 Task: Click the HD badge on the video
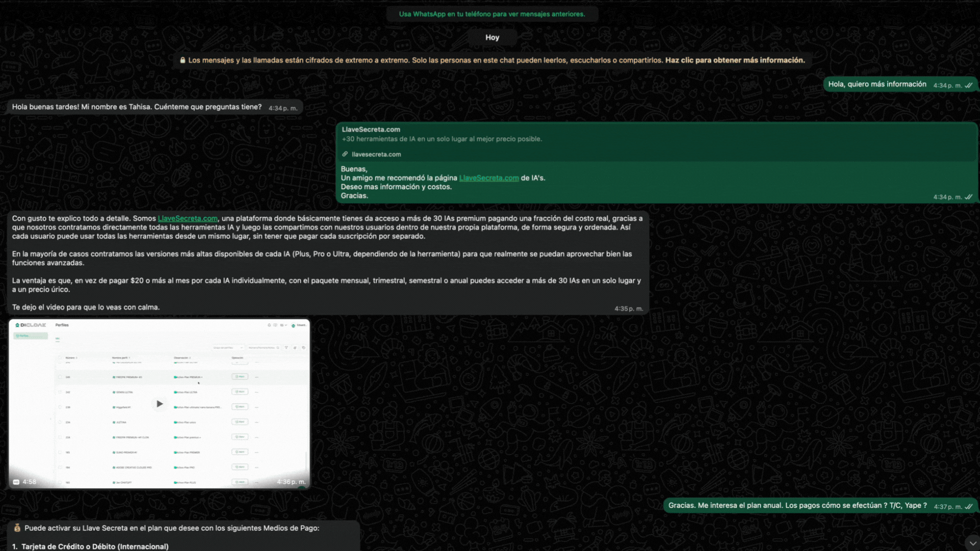tap(16, 482)
